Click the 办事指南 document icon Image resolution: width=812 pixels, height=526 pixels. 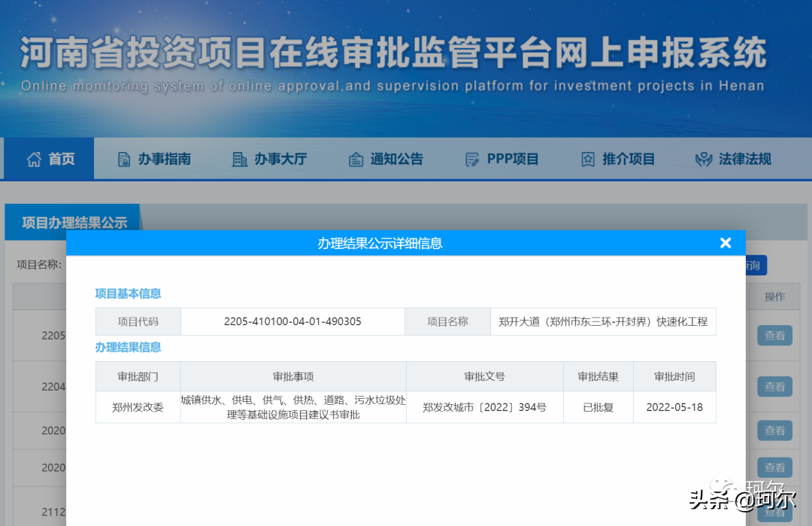coord(124,160)
